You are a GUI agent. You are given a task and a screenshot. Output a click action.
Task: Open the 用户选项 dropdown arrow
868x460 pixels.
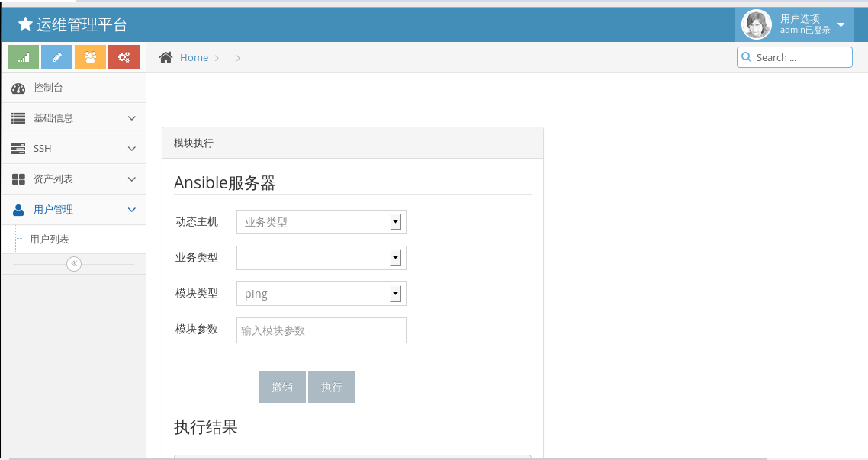click(x=841, y=25)
